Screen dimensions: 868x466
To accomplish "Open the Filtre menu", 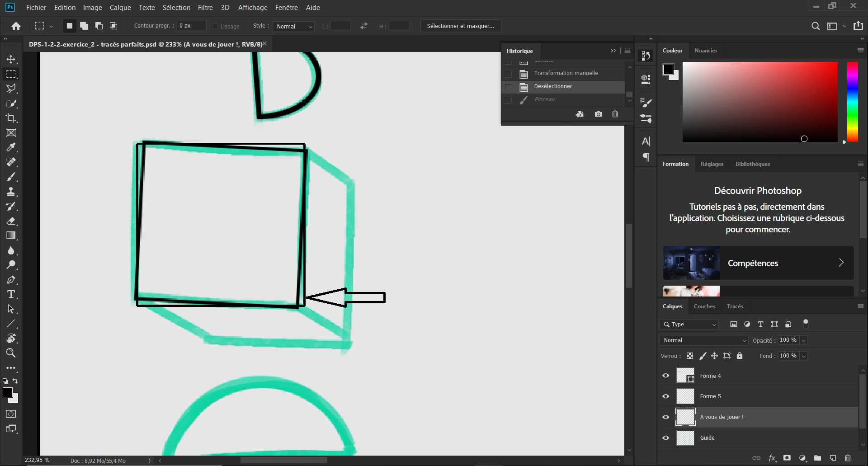I will click(x=205, y=8).
